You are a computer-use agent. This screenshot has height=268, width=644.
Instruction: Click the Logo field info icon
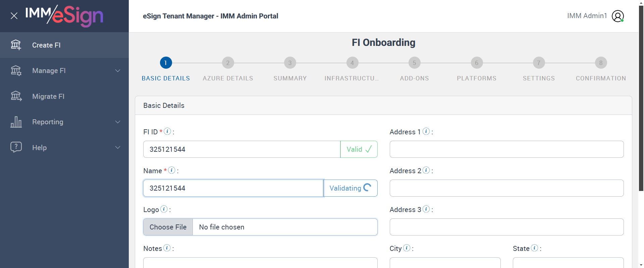[164, 209]
